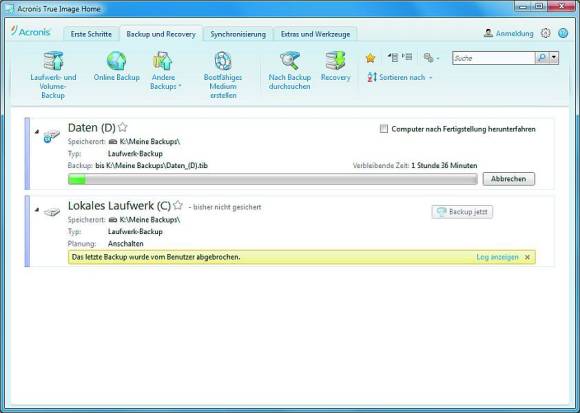
Task: Click the Daten (D) drive icon
Action: 51,136
